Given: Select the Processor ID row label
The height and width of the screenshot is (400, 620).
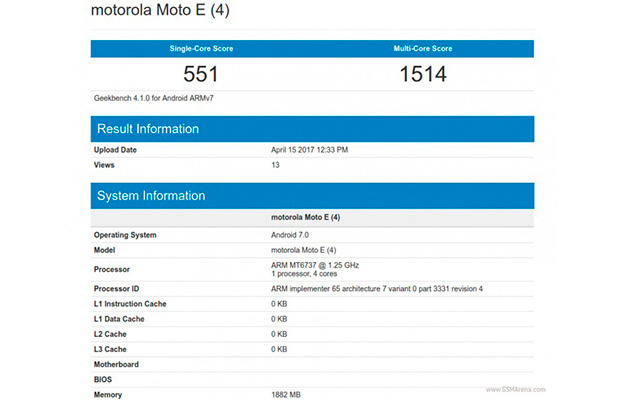Looking at the screenshot, I should tap(119, 289).
